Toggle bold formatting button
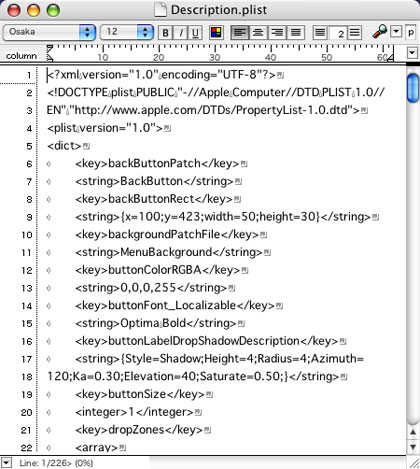The height and width of the screenshot is (469, 420). [165, 33]
